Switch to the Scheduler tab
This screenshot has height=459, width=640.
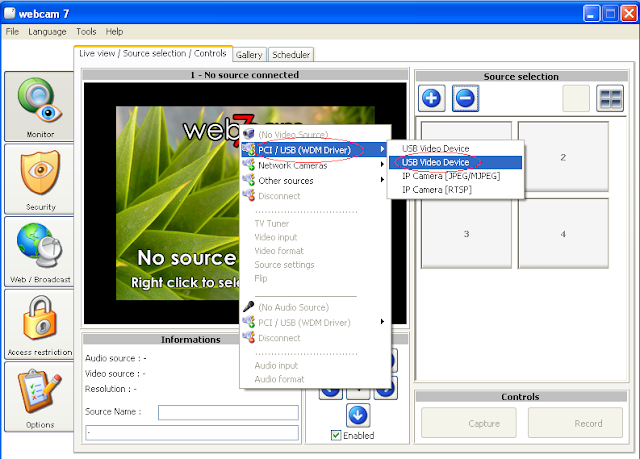point(291,55)
